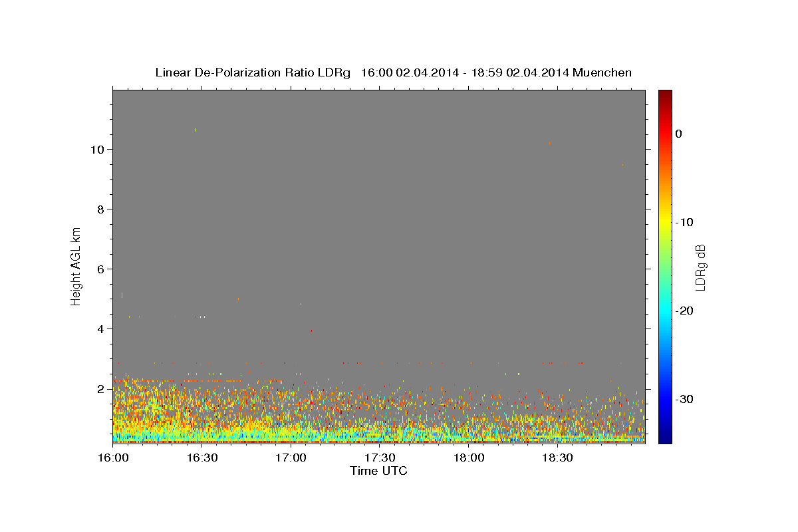Click the 0 dB colorbar tick label
Image resolution: width=798 pixels, height=532 pixels.
(x=678, y=134)
